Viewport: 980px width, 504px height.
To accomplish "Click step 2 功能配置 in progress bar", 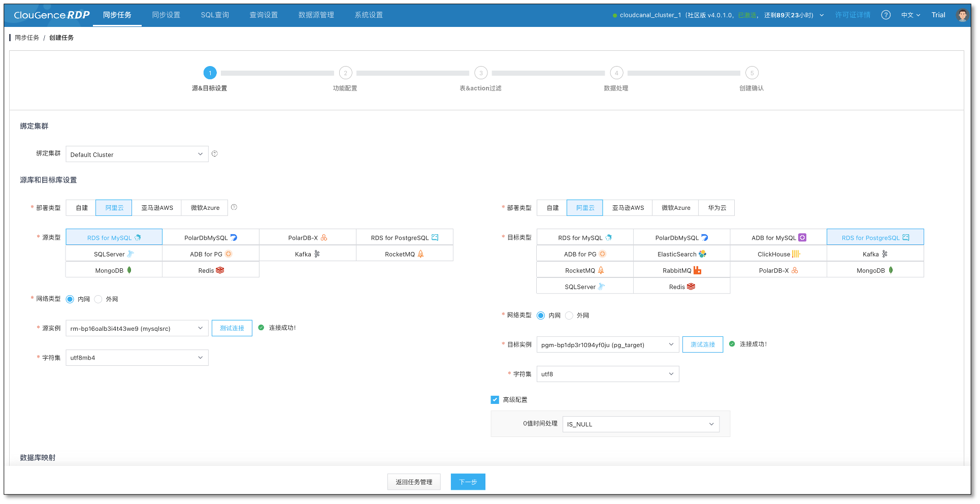I will point(345,73).
